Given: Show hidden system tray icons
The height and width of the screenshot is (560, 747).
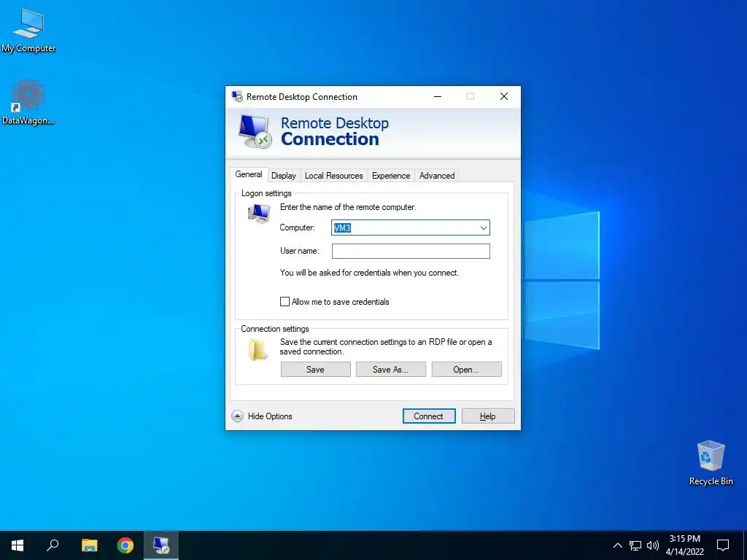Looking at the screenshot, I should 617,545.
